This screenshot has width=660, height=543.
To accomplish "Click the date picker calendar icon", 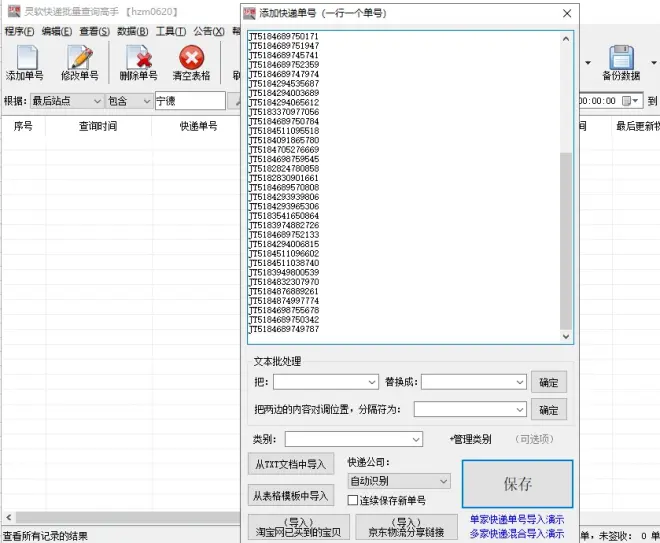I will pyautogui.click(x=629, y=101).
